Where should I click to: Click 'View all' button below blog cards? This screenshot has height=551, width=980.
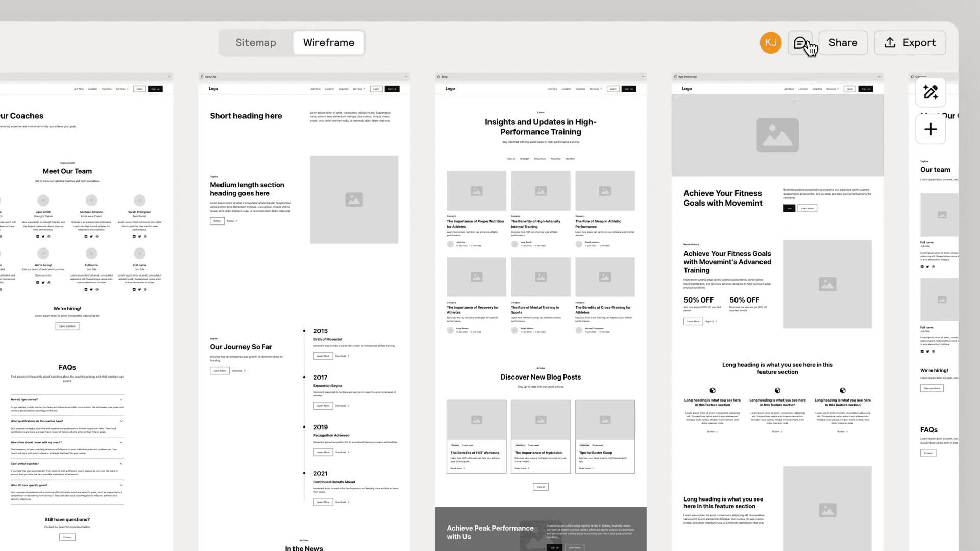541,487
